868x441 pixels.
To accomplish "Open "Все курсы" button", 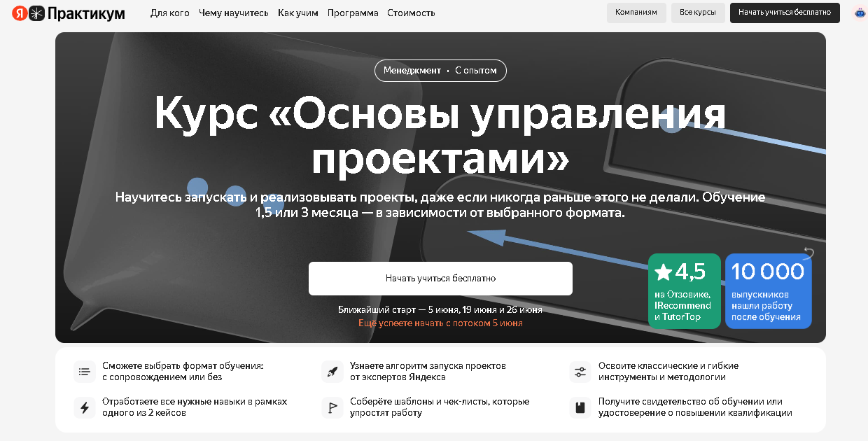I will coord(698,13).
